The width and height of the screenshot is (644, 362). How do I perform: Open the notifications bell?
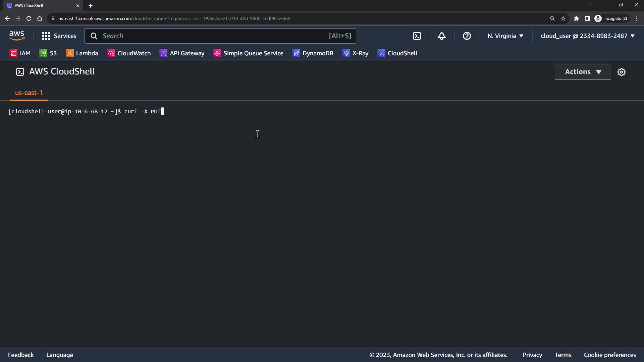[442, 36]
